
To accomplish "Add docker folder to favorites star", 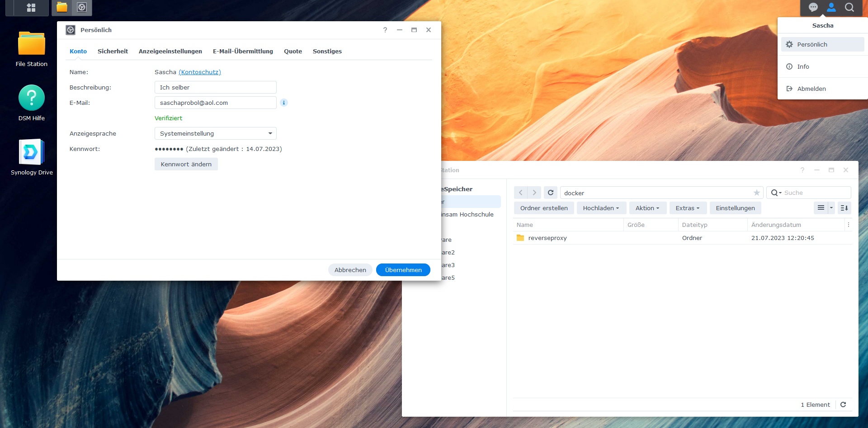I will (x=756, y=193).
